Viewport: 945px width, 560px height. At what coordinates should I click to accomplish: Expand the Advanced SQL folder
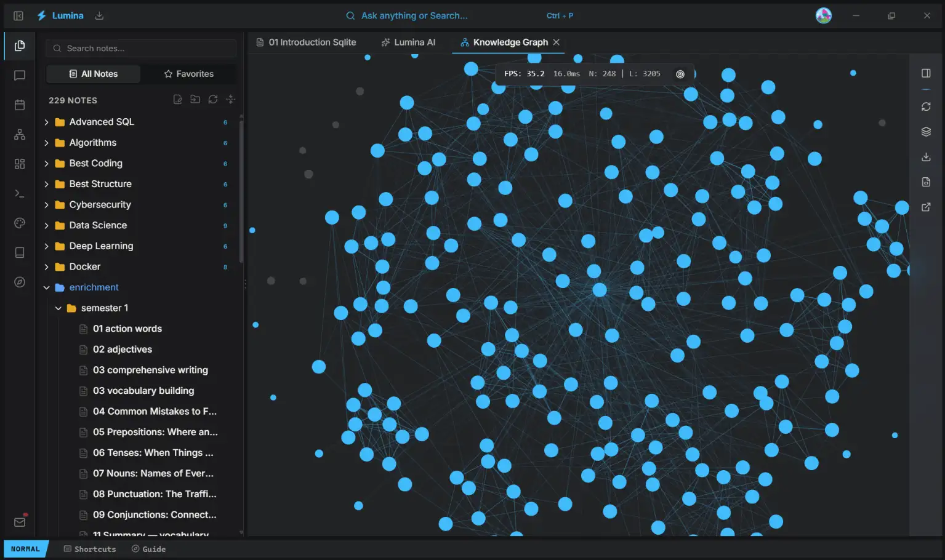tap(46, 122)
